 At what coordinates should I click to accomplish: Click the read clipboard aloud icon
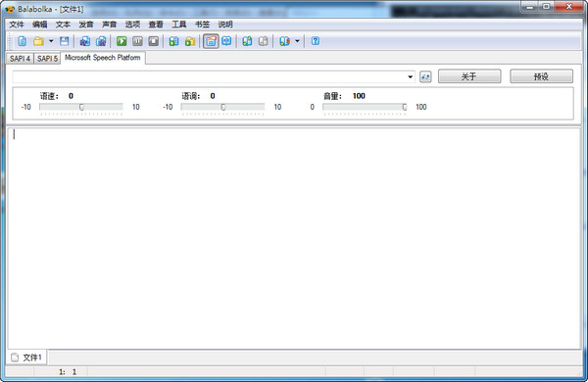173,41
